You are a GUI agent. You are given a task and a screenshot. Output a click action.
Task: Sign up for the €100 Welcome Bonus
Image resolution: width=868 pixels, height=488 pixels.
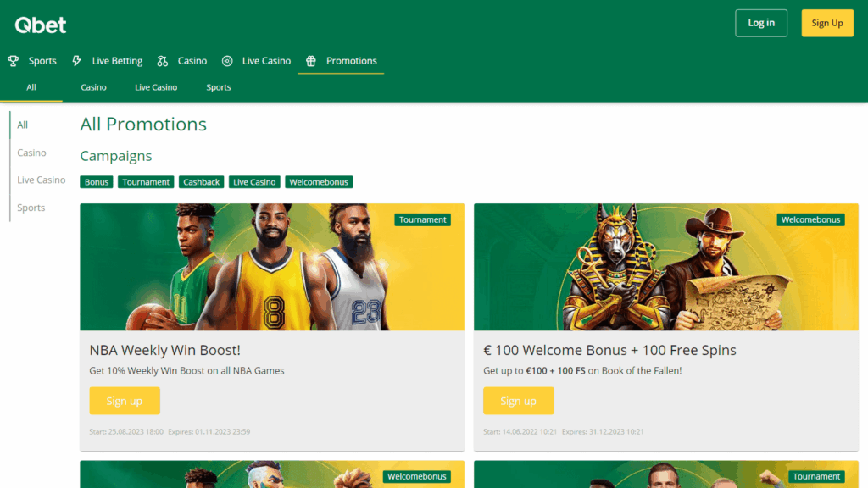[518, 401]
